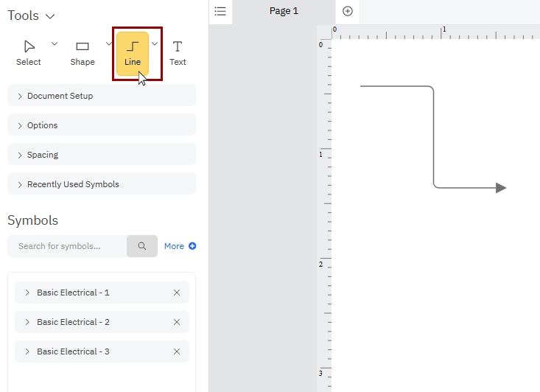Add a new page with plus icon
This screenshot has width=540, height=392.
coord(348,11)
